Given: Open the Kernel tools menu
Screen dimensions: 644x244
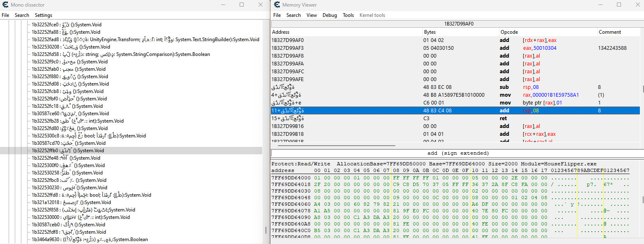Looking at the screenshot, I should pyautogui.click(x=372, y=15).
